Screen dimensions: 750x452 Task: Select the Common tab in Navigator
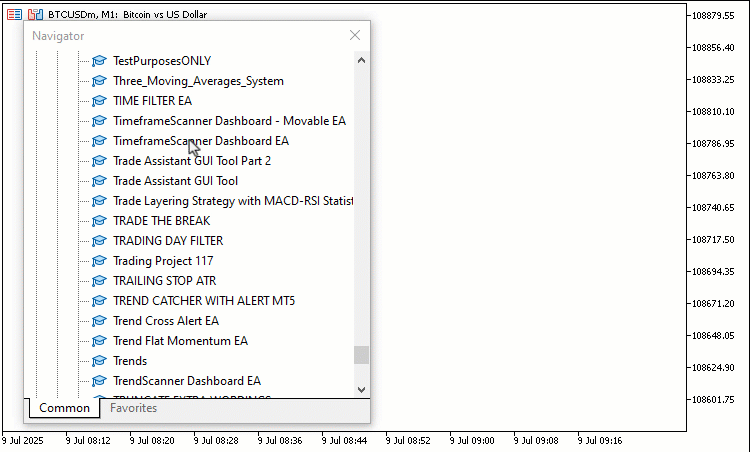pyautogui.click(x=65, y=408)
